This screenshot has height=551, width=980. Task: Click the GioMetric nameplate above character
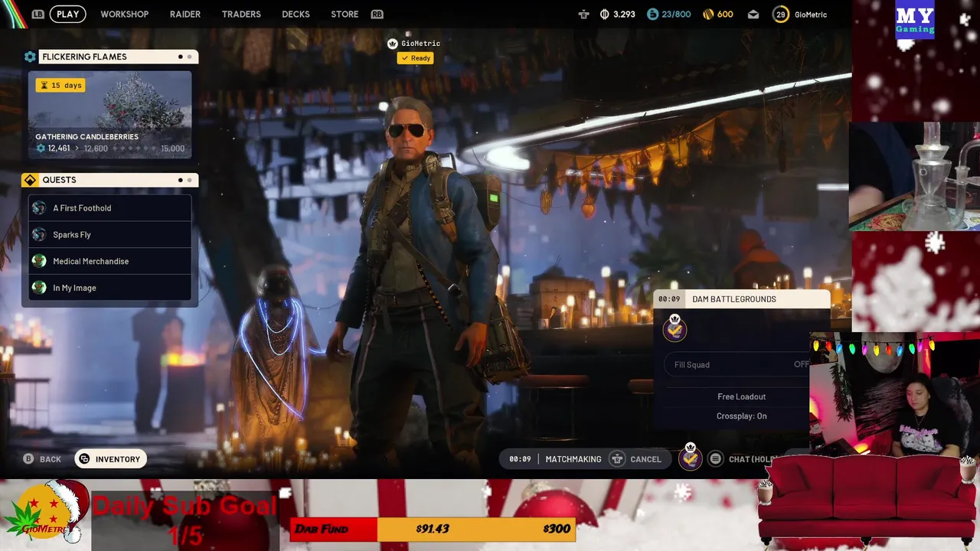pos(421,44)
